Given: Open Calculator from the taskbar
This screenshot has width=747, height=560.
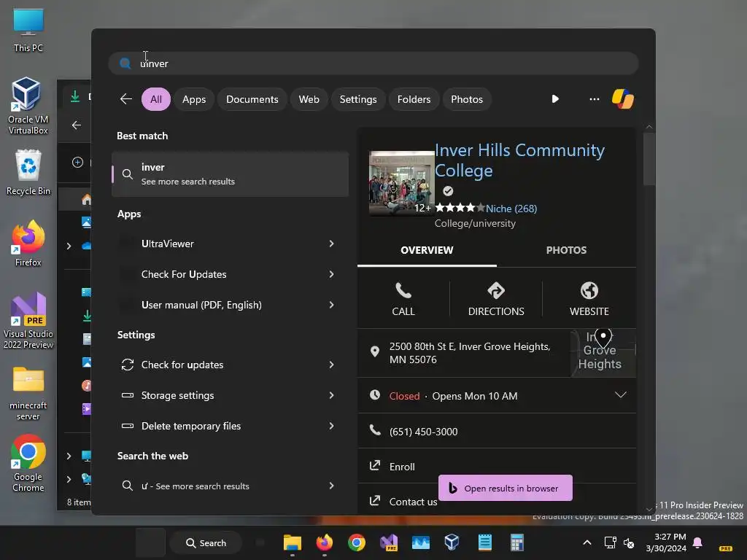Looking at the screenshot, I should [x=517, y=542].
